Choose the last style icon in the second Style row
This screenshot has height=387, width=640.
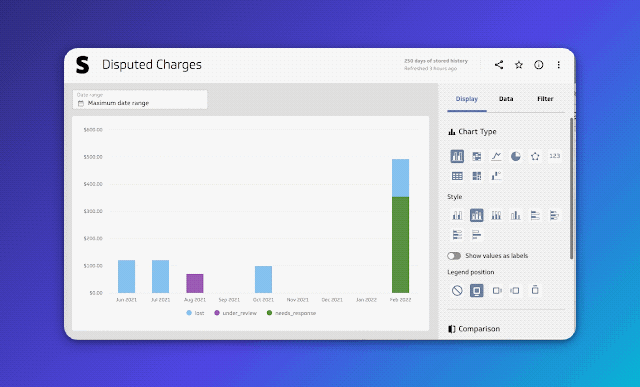coord(477,235)
